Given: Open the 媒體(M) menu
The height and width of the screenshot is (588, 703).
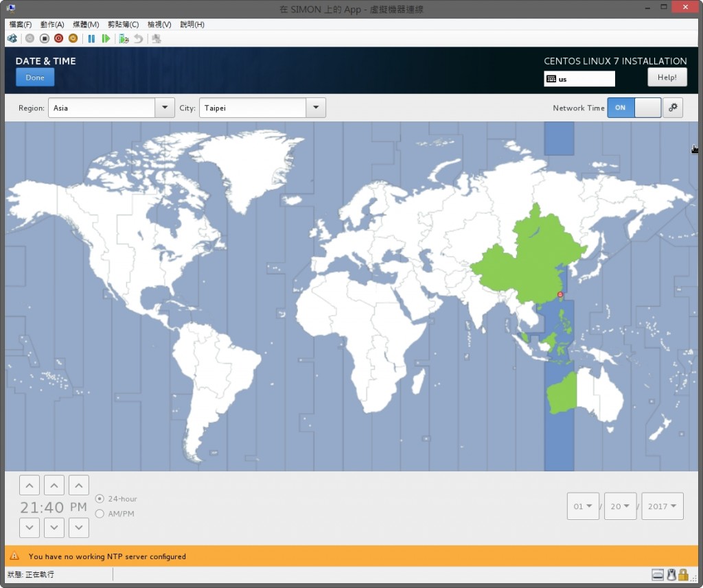Looking at the screenshot, I should point(86,24).
